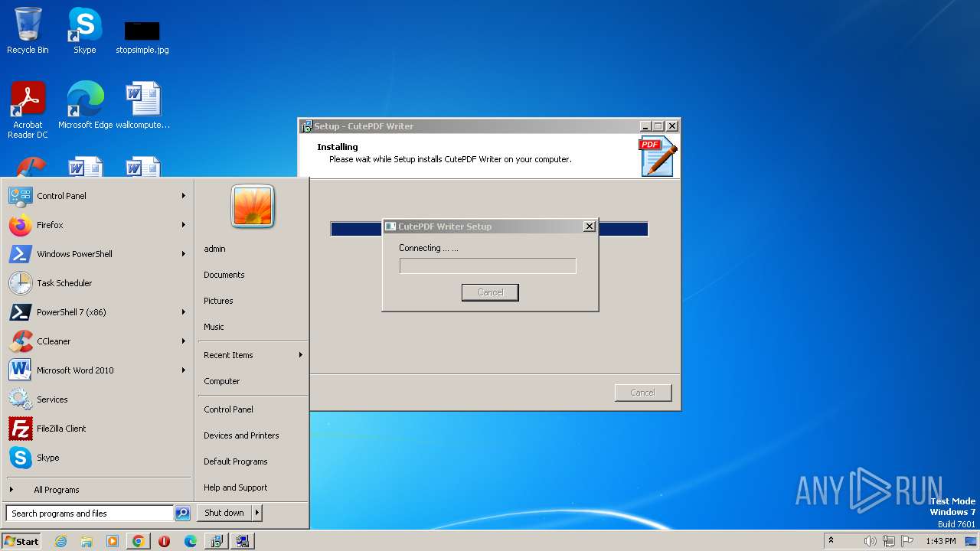Open Acrobat Reader DC desktop shortcut
Image resolution: width=980 pixels, height=551 pixels.
coord(28,110)
